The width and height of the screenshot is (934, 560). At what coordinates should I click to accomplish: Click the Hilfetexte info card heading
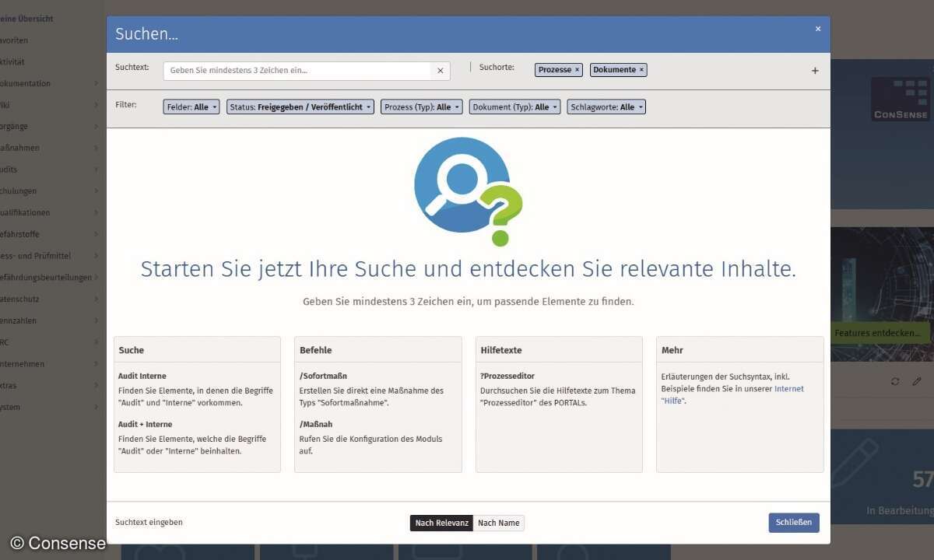tap(502, 351)
